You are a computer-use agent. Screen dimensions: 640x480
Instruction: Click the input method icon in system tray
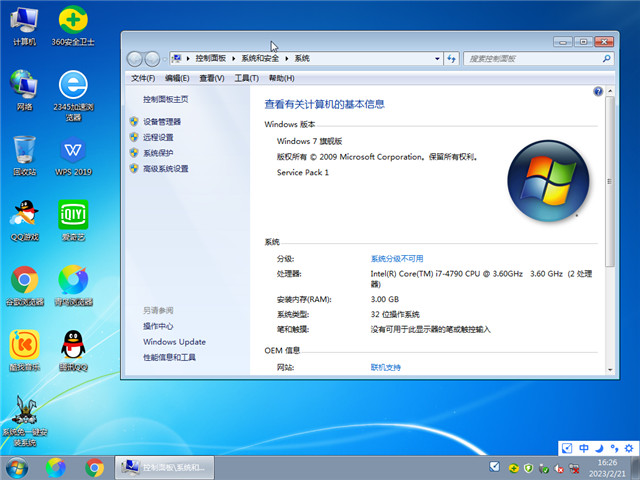pyautogui.click(x=494, y=467)
